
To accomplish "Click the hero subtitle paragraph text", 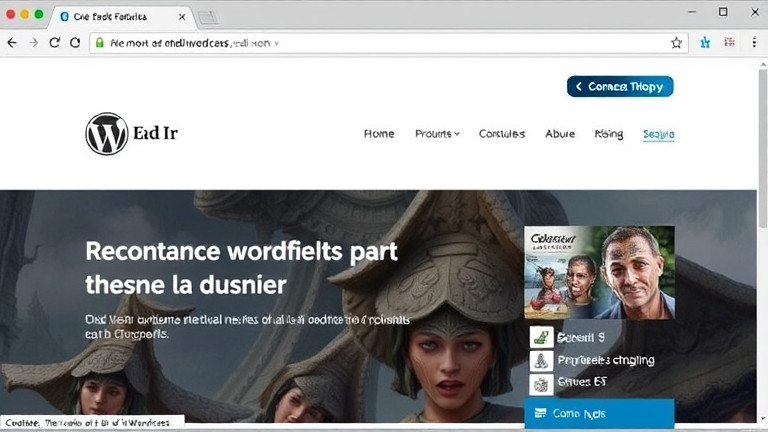I will (x=247, y=327).
